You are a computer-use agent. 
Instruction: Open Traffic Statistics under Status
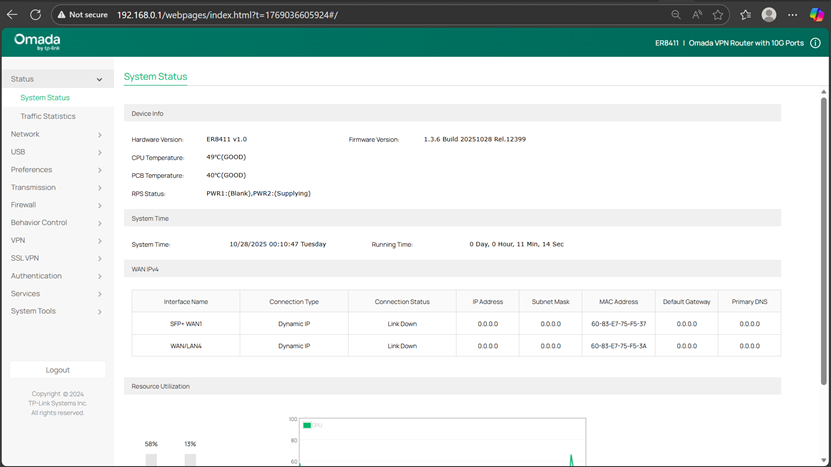[x=48, y=116]
